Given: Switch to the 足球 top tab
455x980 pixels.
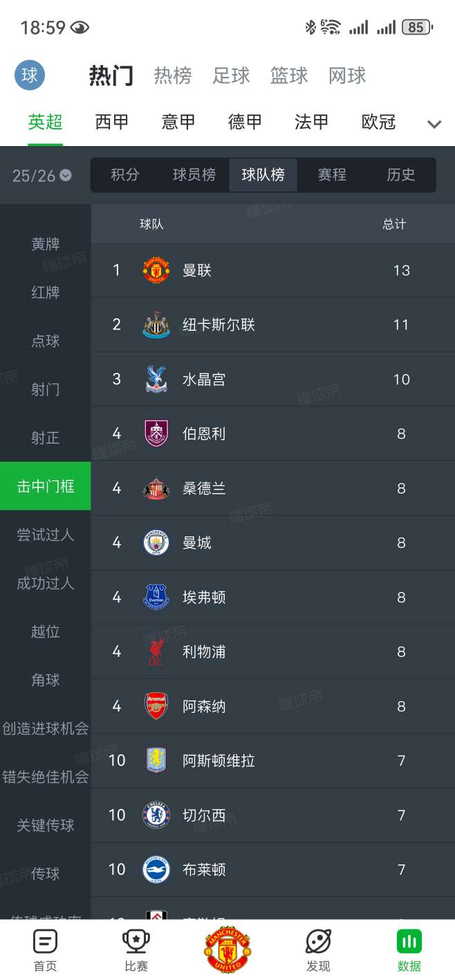Looking at the screenshot, I should [231, 75].
